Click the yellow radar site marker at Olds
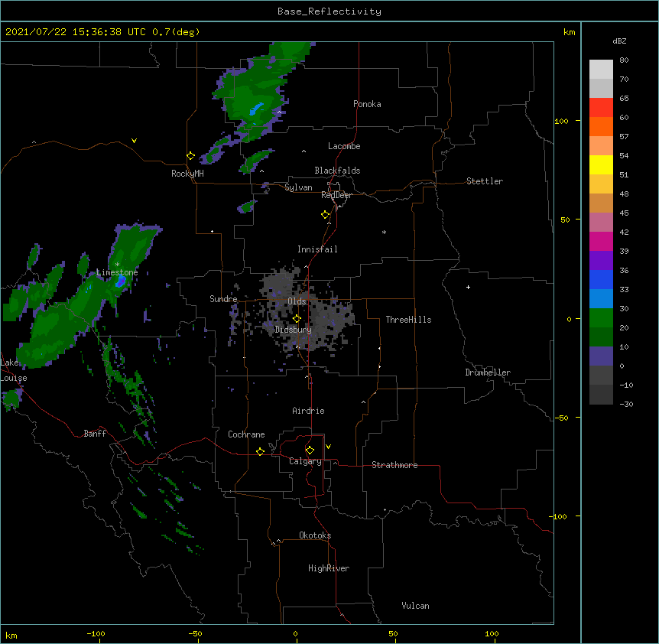 297,319
